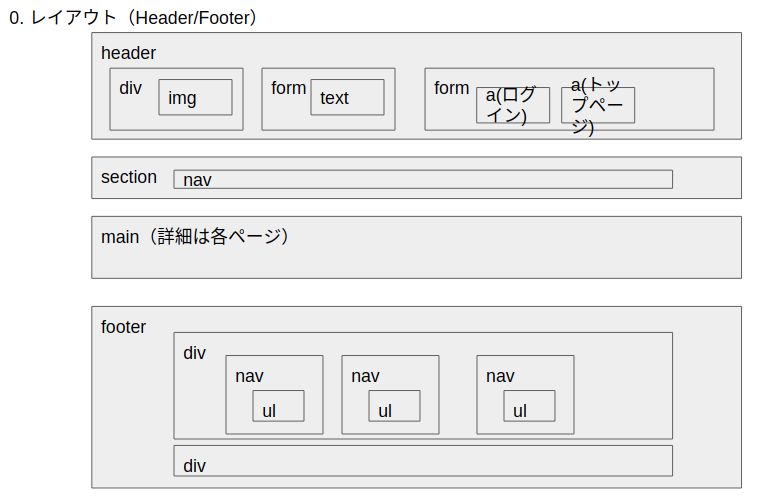757x497 pixels.
Task: Select the title '0. レイアウト（Header/Footer）'
Action: pyautogui.click(x=132, y=18)
